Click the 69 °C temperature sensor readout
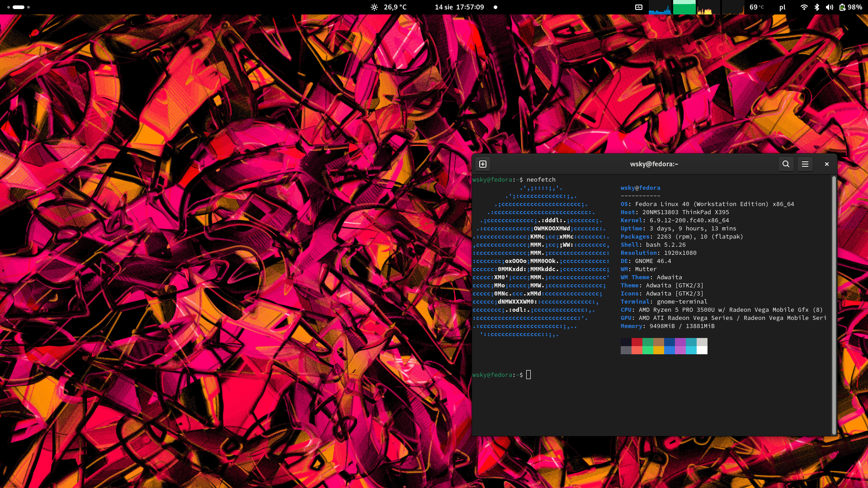This screenshot has height=488, width=868. (x=756, y=7)
